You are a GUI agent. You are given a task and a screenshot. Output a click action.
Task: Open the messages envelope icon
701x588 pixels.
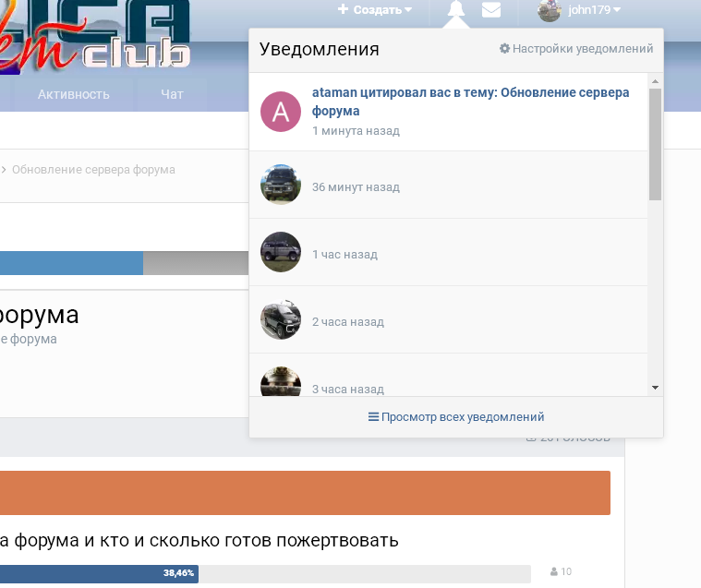[491, 10]
